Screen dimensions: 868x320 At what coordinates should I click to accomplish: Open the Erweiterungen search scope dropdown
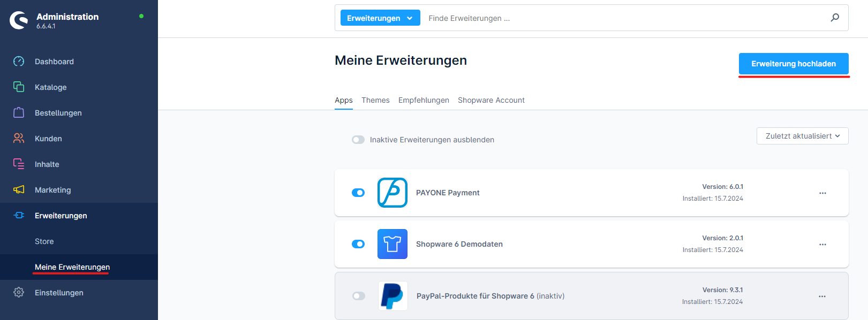(380, 18)
